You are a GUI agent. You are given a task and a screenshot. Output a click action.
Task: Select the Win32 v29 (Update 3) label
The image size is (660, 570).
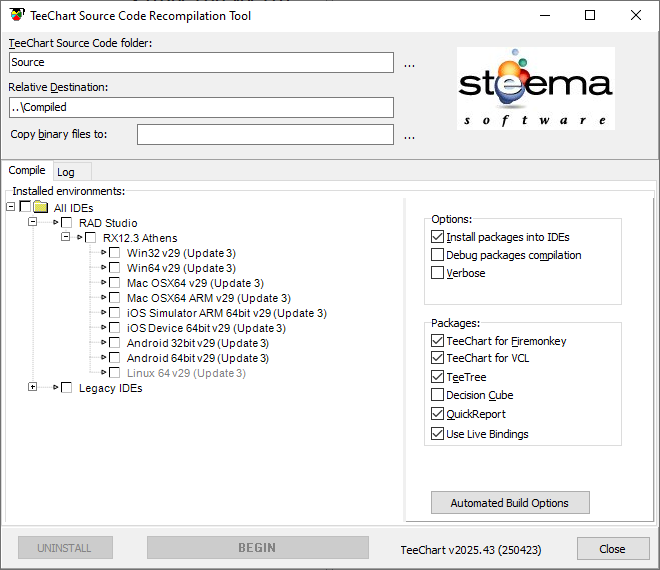(181, 253)
